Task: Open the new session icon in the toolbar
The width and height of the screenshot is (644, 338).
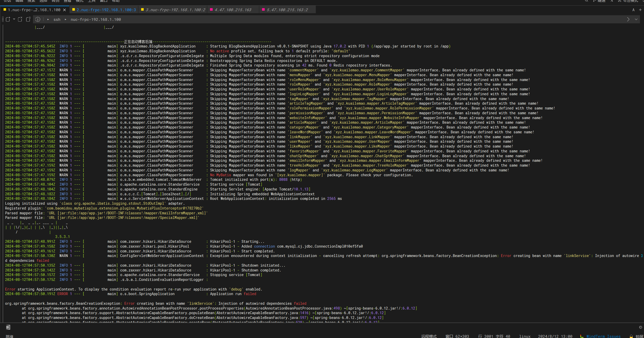Action: [x=8, y=19]
